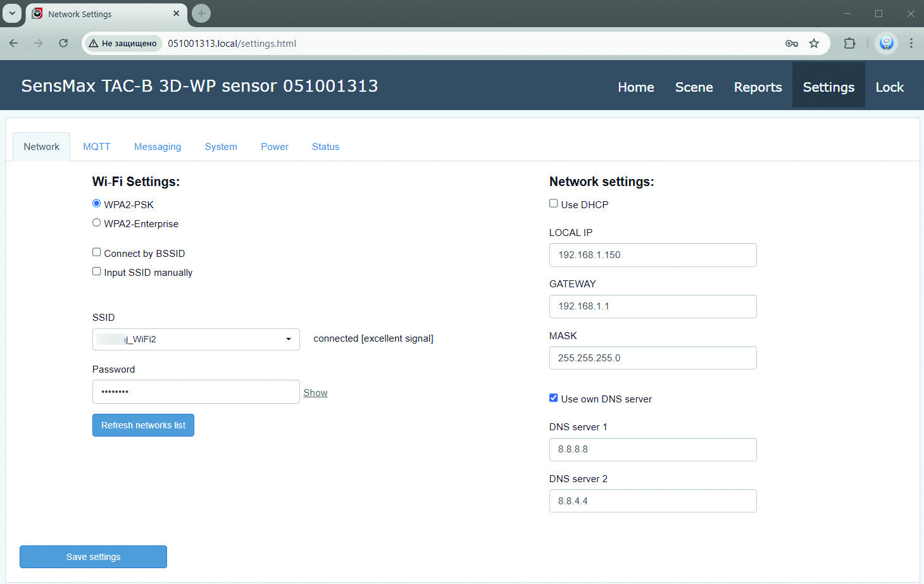This screenshot has width=924, height=584.
Task: Switch to the MQTT tab
Action: (x=97, y=147)
